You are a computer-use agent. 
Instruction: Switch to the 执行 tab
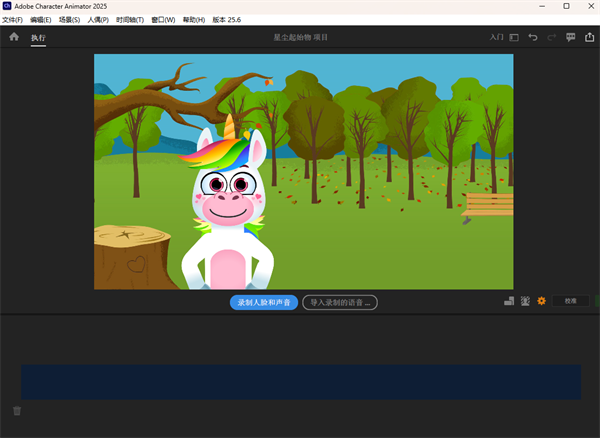click(38, 38)
